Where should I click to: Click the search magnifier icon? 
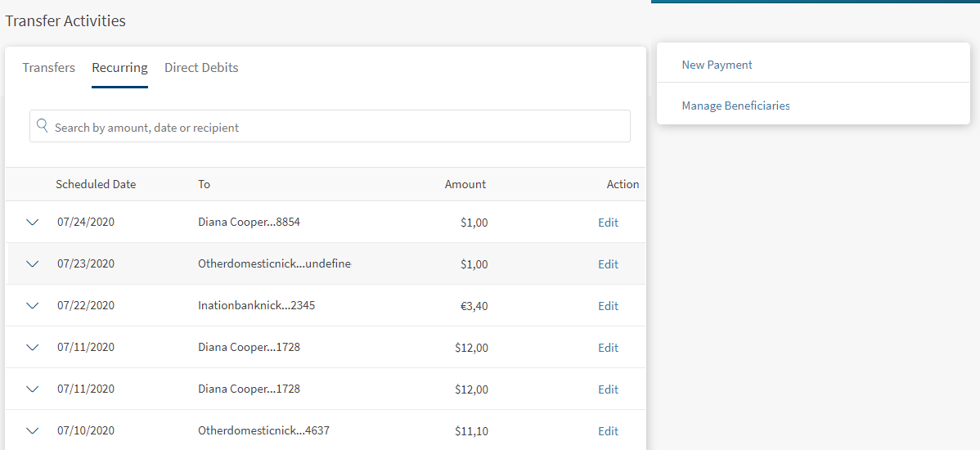pyautogui.click(x=43, y=126)
